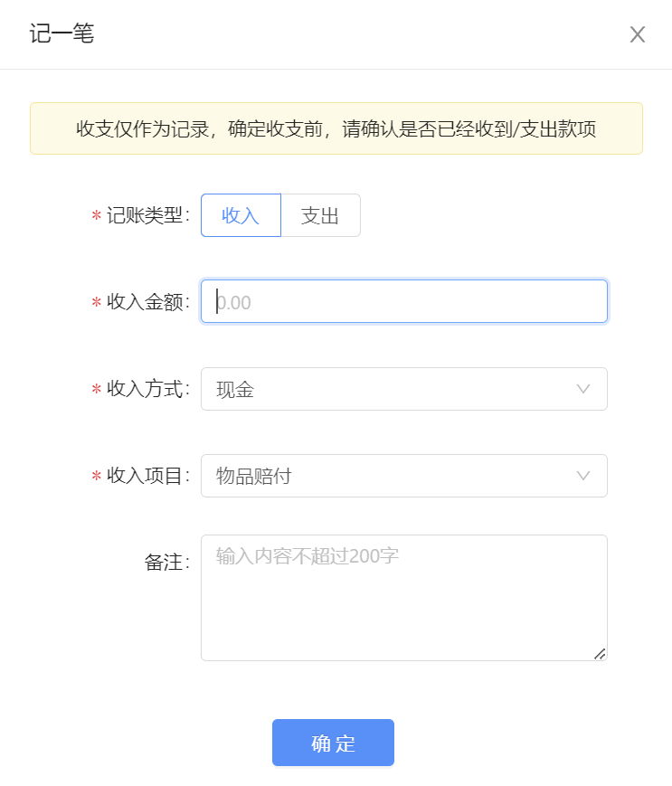This screenshot has height=786, width=672.
Task: Click the red asterisk beside 收入项目
Action: [x=96, y=476]
